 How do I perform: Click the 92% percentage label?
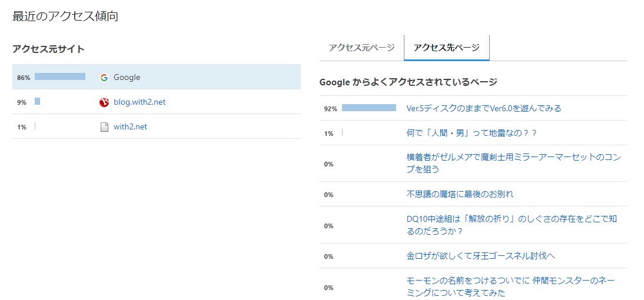pyautogui.click(x=331, y=109)
